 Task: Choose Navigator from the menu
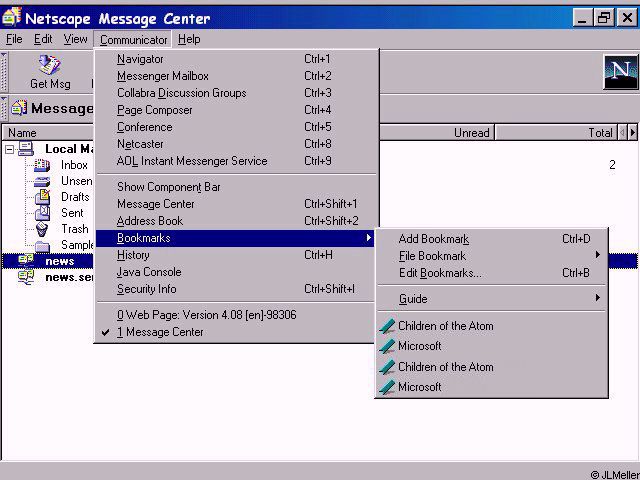click(x=236, y=59)
